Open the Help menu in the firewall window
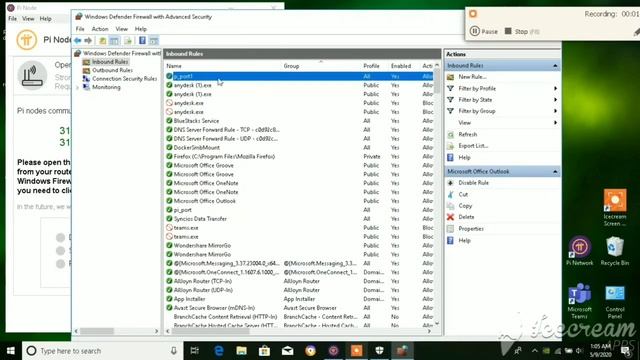This screenshot has width=640, height=360. [141, 29]
